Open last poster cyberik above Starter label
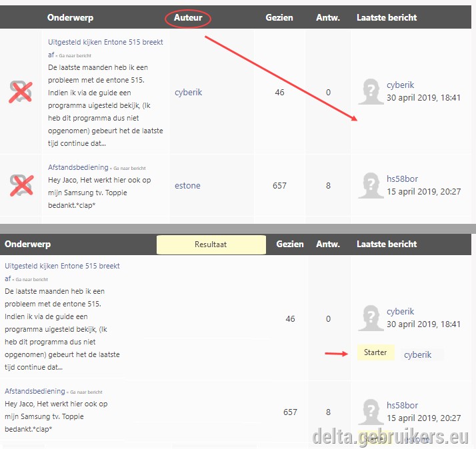This screenshot has width=476, height=449. [x=400, y=312]
